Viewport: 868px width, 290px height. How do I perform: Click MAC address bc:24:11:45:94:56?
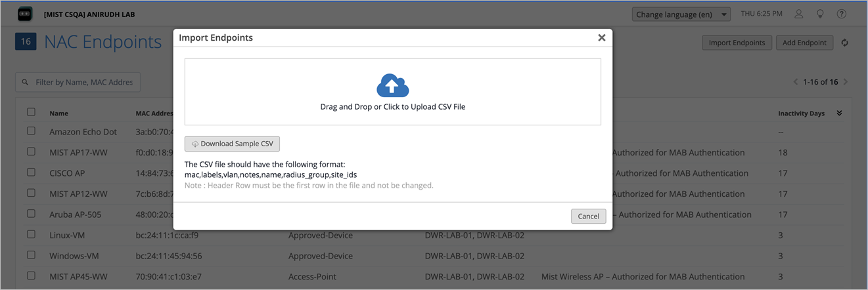click(x=169, y=256)
